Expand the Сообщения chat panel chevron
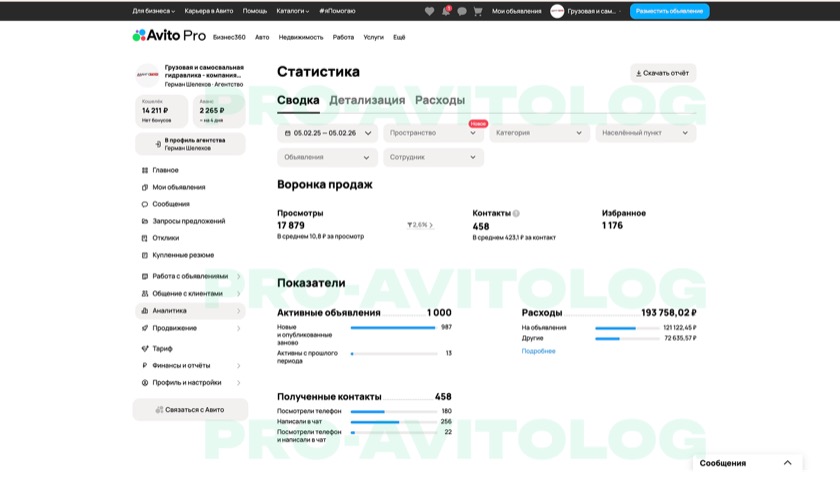The width and height of the screenshot is (840, 479). pos(788,463)
